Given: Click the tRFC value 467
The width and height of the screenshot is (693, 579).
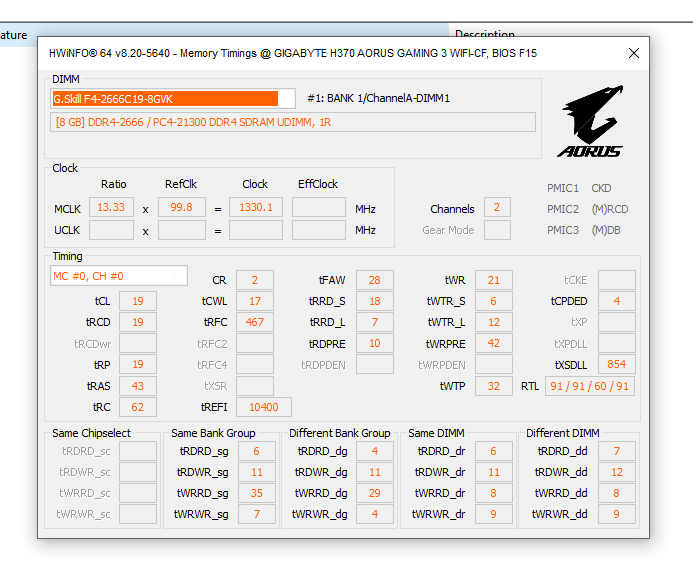Looking at the screenshot, I should coord(255,322).
